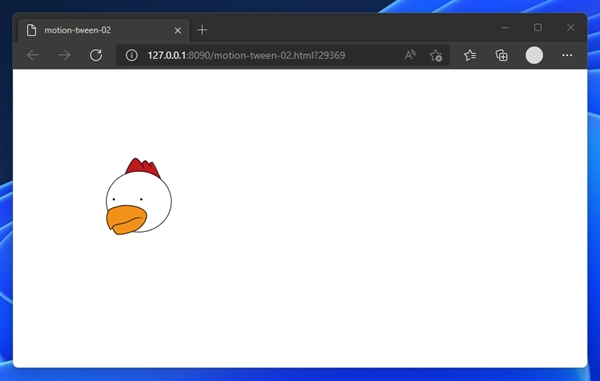The height and width of the screenshot is (381, 600).
Task: Select the motion-tween-02 tab
Action: click(104, 30)
